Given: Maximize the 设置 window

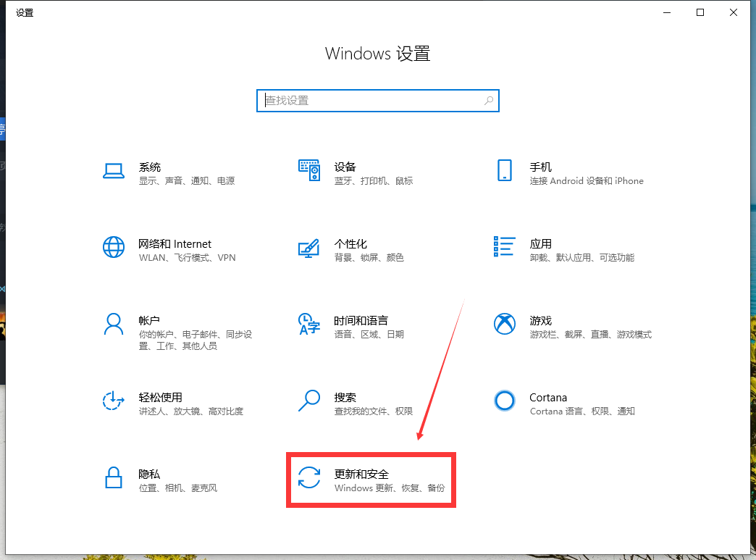Looking at the screenshot, I should (700, 12).
